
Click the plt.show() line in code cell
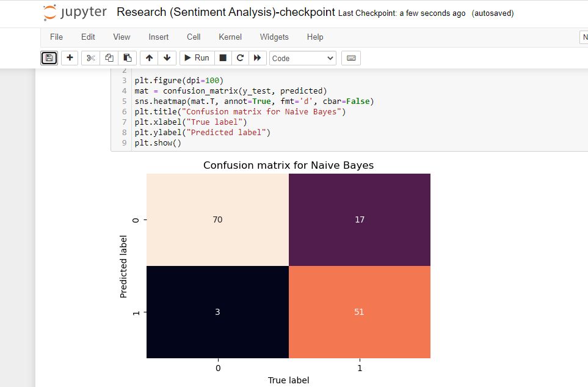pyautogui.click(x=158, y=143)
